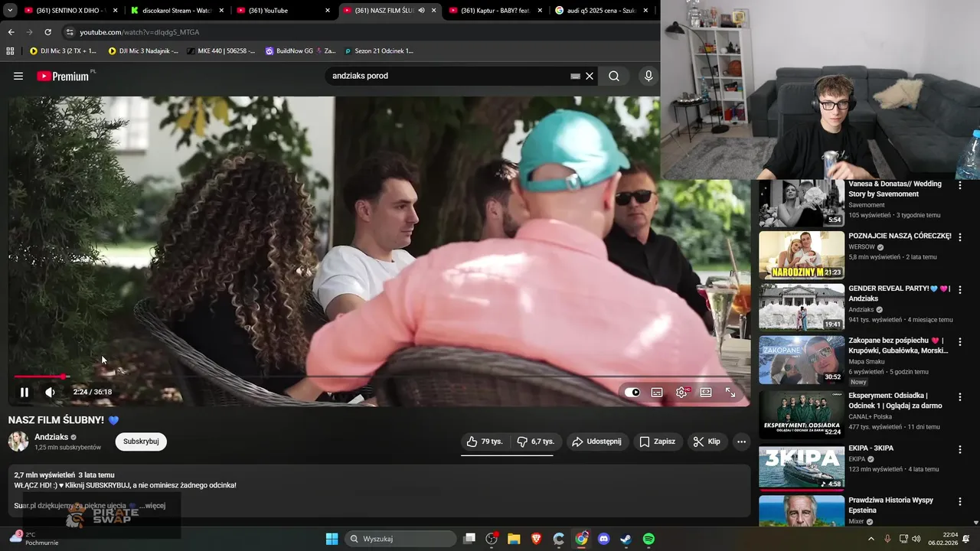980x551 pixels.
Task: Open MKE 440 | 506258 bookmark
Action: [x=222, y=51]
